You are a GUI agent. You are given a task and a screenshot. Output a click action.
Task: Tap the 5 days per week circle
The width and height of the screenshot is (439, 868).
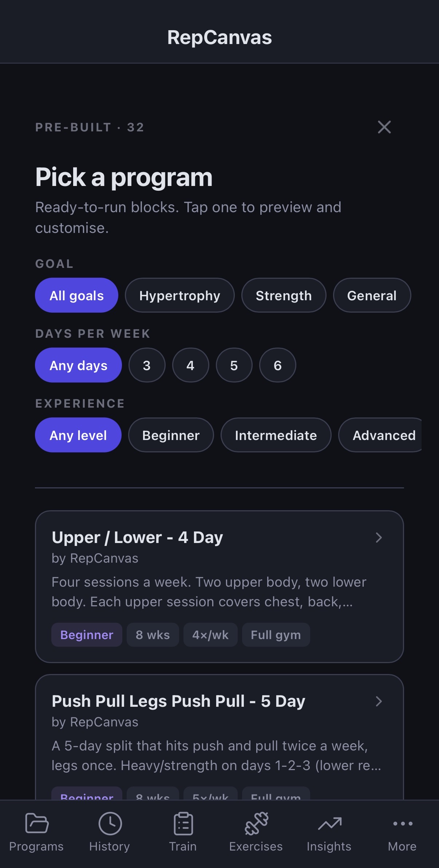pyautogui.click(x=234, y=365)
